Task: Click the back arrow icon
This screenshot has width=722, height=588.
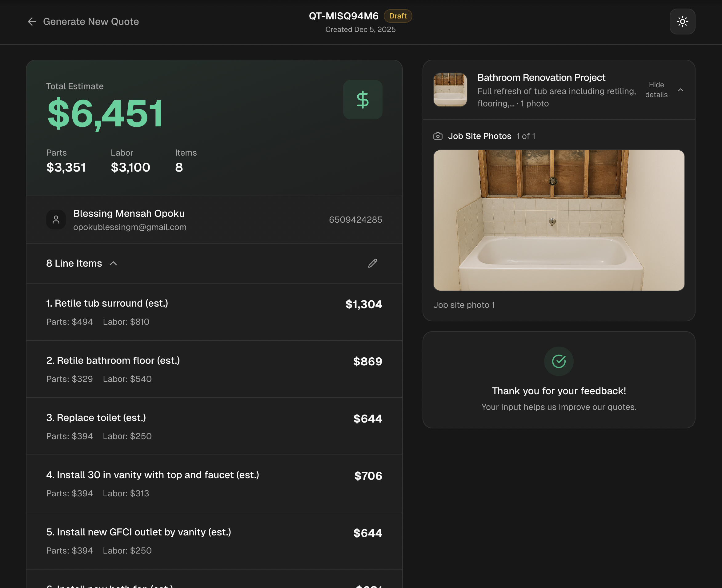Action: (x=32, y=22)
